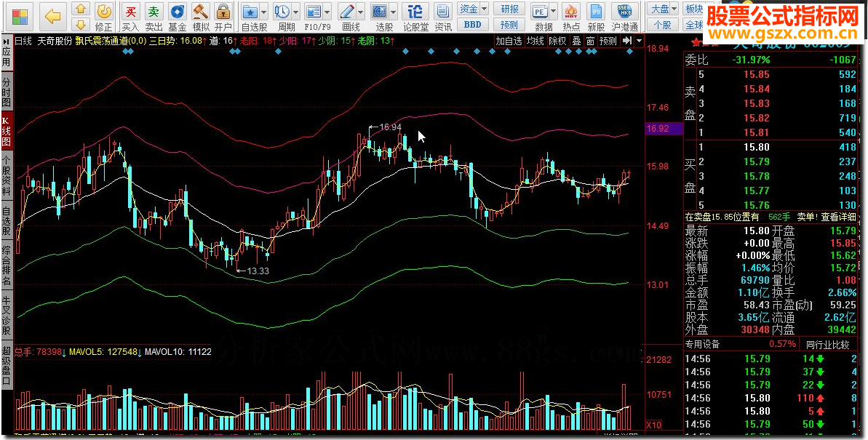Click the 研报 research report button

509,9
